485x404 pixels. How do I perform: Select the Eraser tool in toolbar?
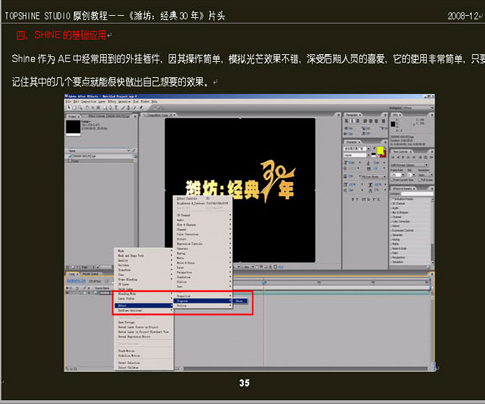click(134, 108)
